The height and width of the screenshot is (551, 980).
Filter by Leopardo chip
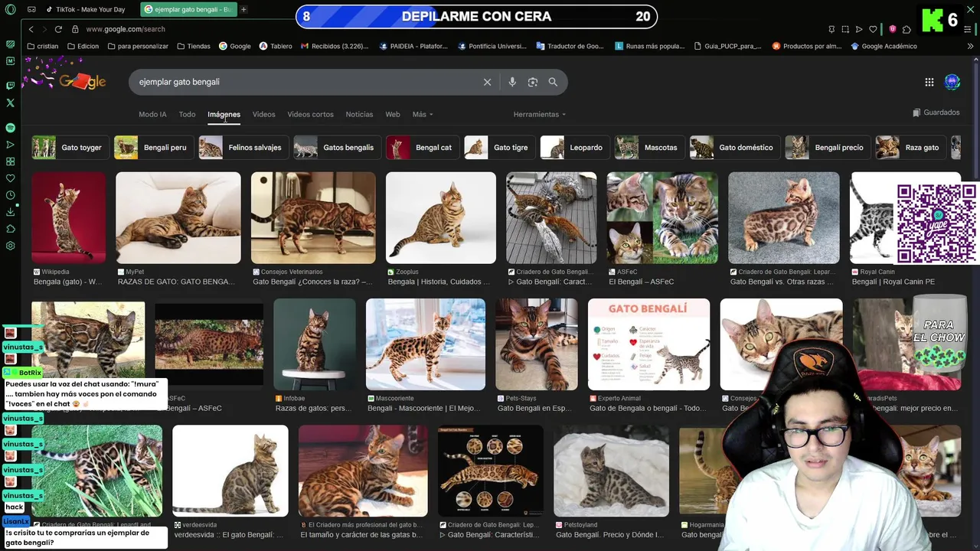(x=574, y=147)
